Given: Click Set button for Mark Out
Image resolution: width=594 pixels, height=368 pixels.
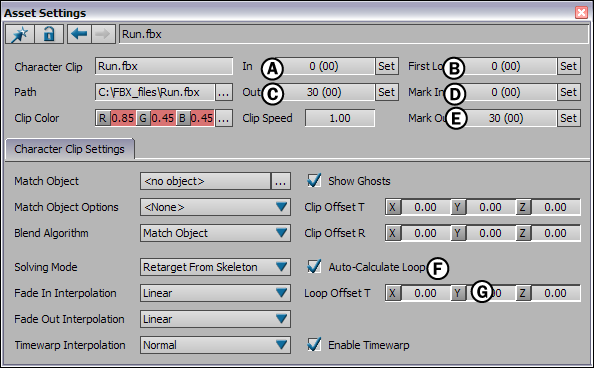Looking at the screenshot, I should (x=569, y=118).
